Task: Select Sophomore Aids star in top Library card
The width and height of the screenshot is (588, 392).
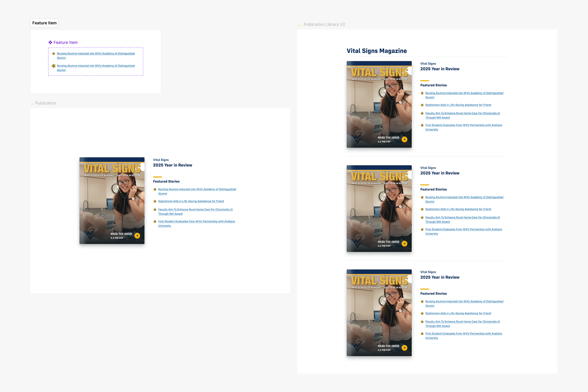Action: click(x=422, y=105)
